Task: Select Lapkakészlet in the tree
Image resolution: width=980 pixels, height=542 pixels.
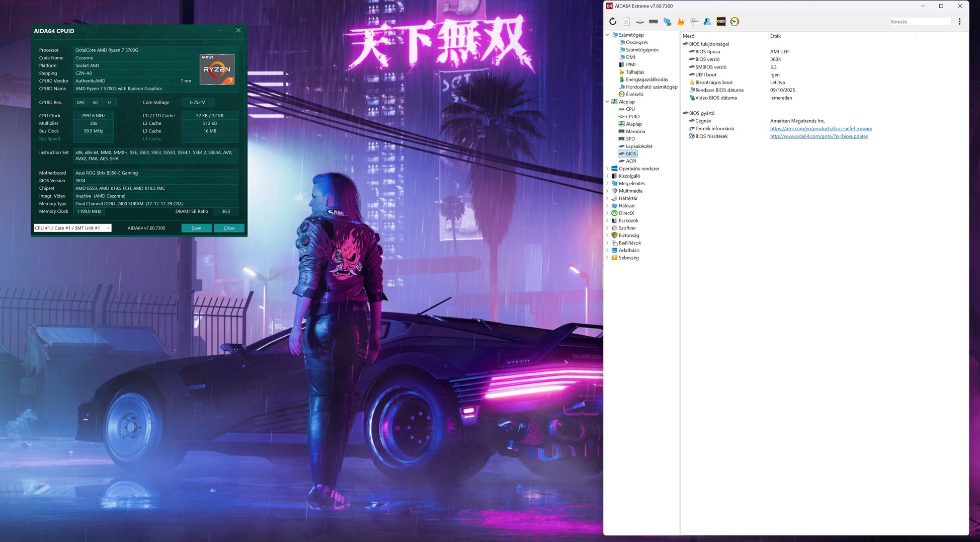Action: (x=639, y=146)
